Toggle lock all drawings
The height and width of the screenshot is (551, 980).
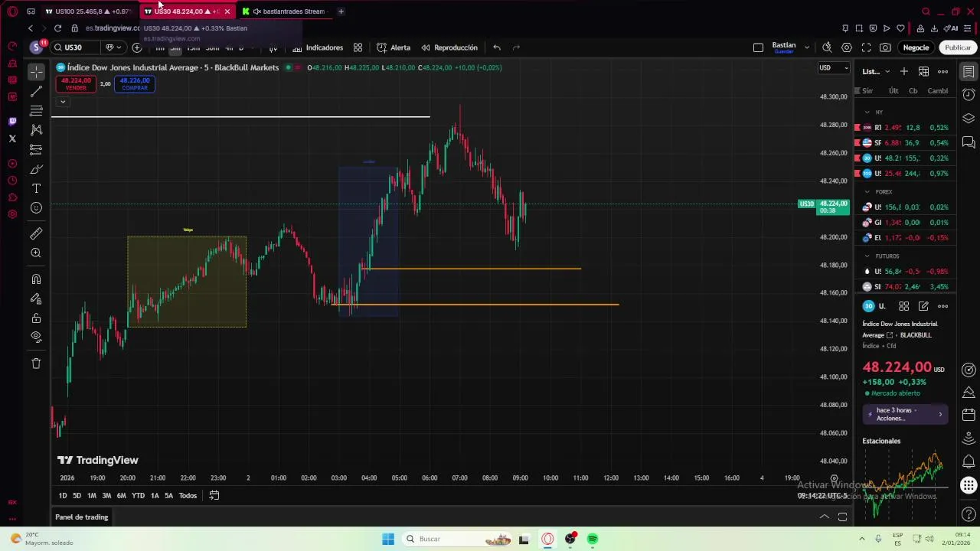coord(36,318)
